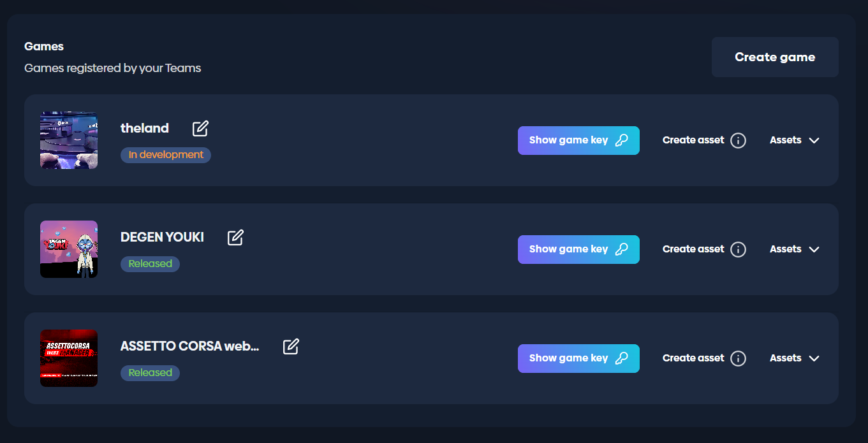This screenshot has height=443, width=868.
Task: Click the Create game button
Action: pyautogui.click(x=775, y=57)
